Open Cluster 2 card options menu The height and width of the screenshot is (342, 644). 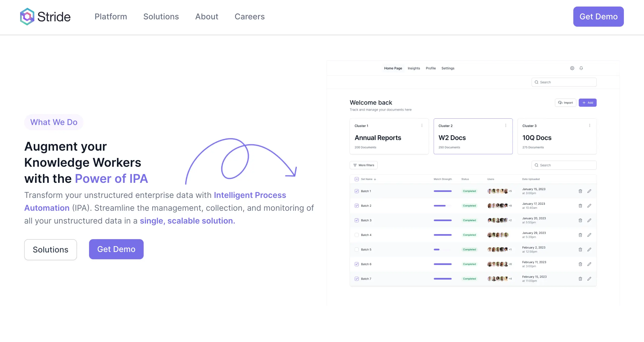pyautogui.click(x=506, y=125)
